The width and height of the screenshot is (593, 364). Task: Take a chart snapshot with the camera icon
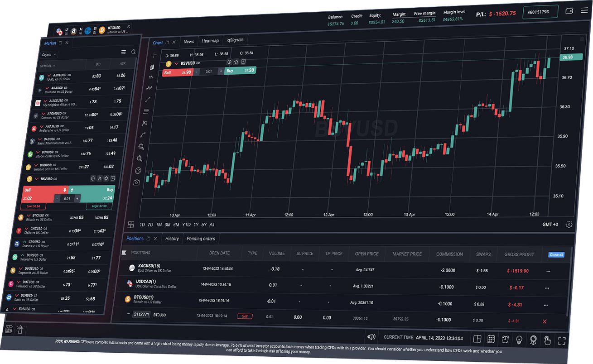click(x=138, y=182)
